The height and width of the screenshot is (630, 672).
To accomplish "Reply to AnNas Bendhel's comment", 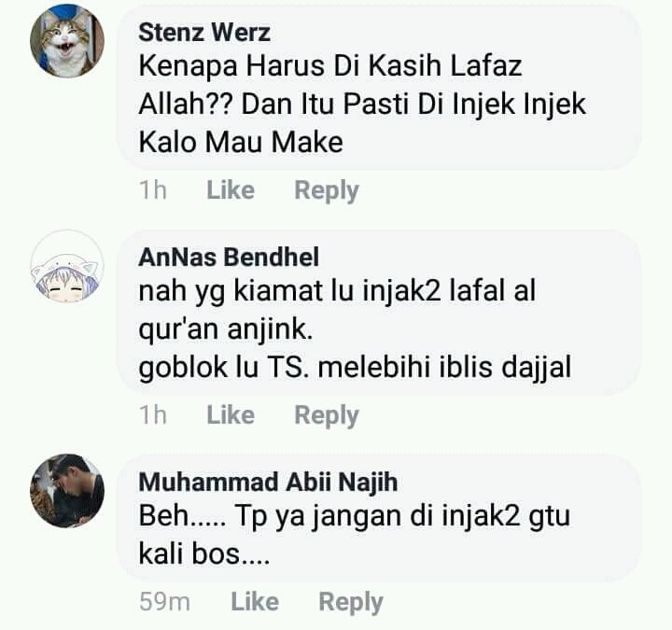I will coord(326,415).
